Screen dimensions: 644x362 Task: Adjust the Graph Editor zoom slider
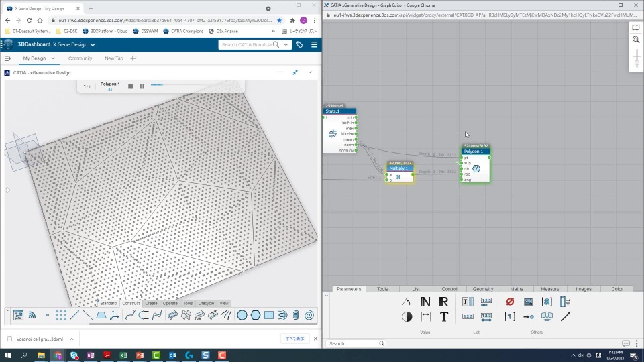coord(637,62)
